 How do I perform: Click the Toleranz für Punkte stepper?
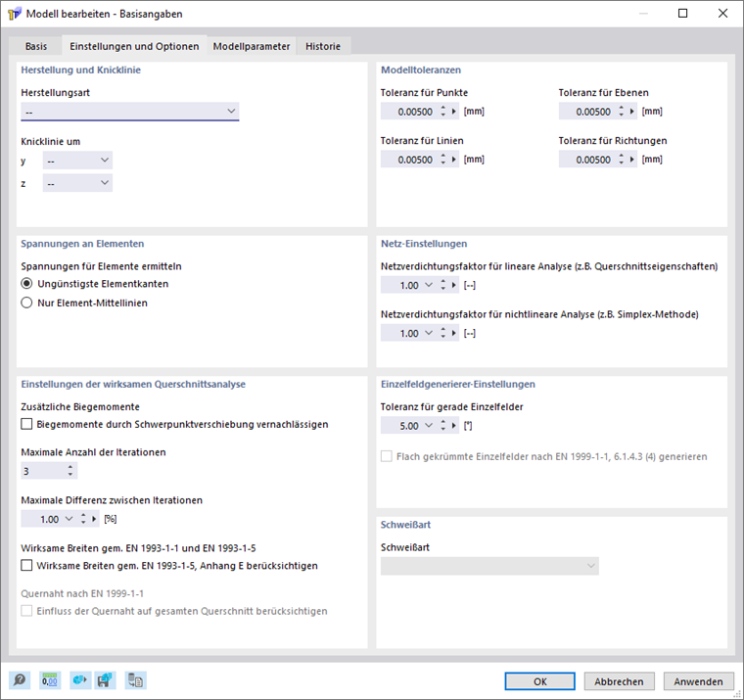(x=443, y=112)
